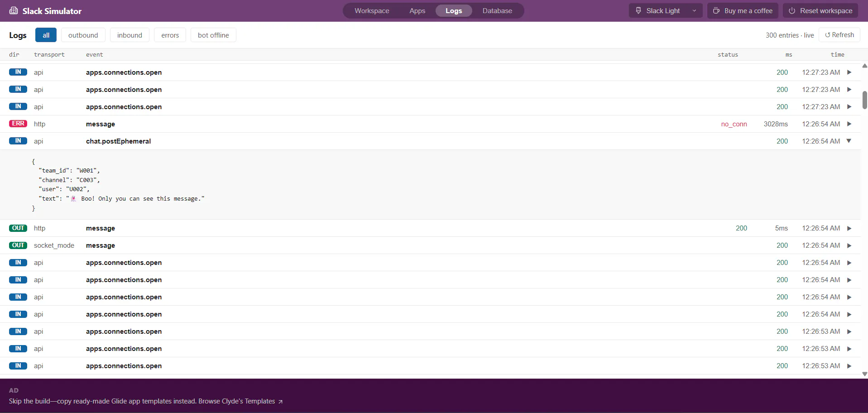
Task: Click the 200 status on chat.postEphemeral row
Action: [x=782, y=141]
